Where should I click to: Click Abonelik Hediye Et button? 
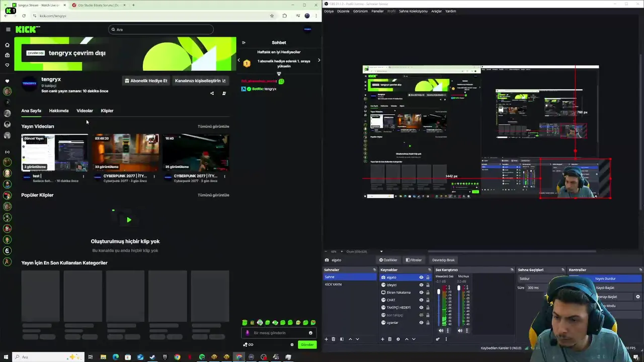146,80
